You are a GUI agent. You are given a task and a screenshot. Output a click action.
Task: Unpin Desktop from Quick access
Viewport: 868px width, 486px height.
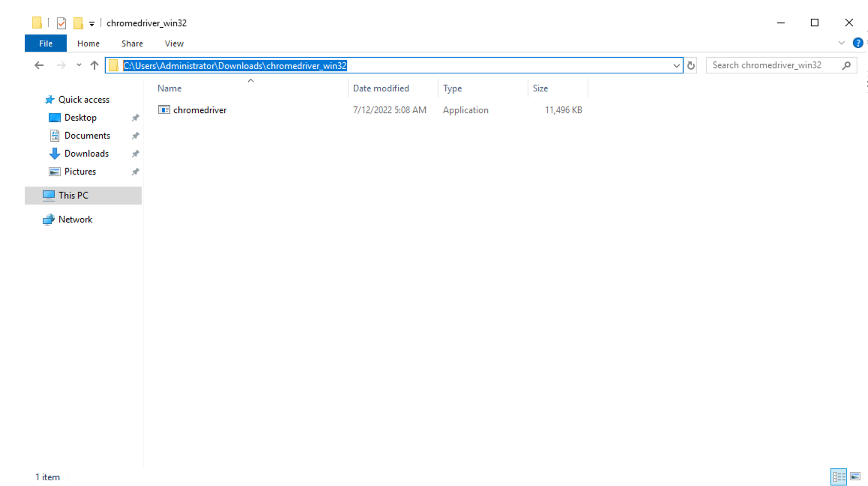click(135, 118)
